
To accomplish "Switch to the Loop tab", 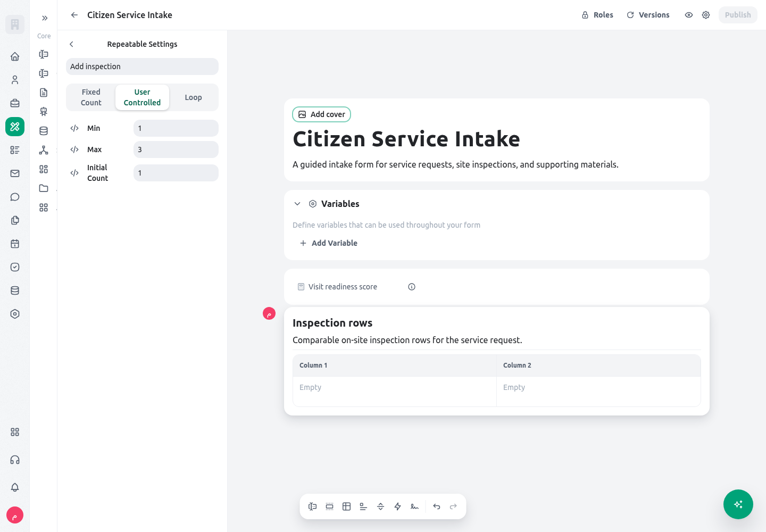I will pos(193,97).
